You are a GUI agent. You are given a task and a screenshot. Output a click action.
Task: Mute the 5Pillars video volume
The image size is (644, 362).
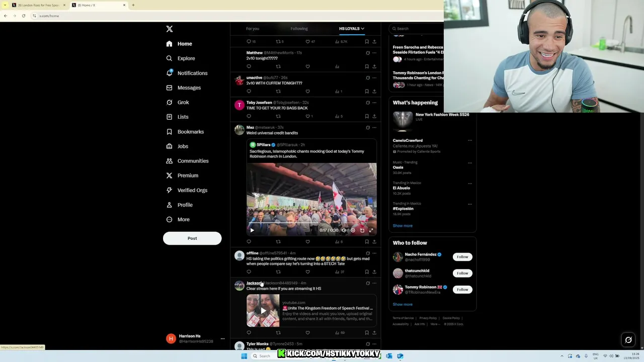344,230
